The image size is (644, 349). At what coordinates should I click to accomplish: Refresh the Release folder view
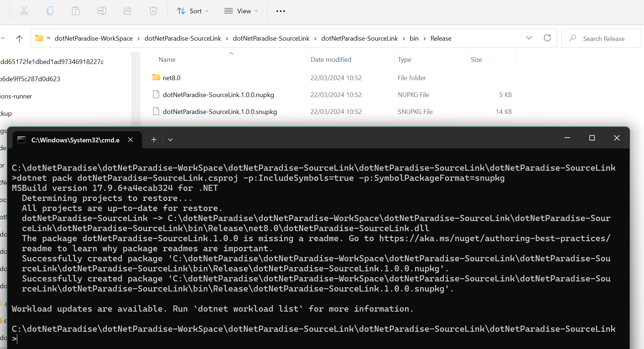coord(547,38)
